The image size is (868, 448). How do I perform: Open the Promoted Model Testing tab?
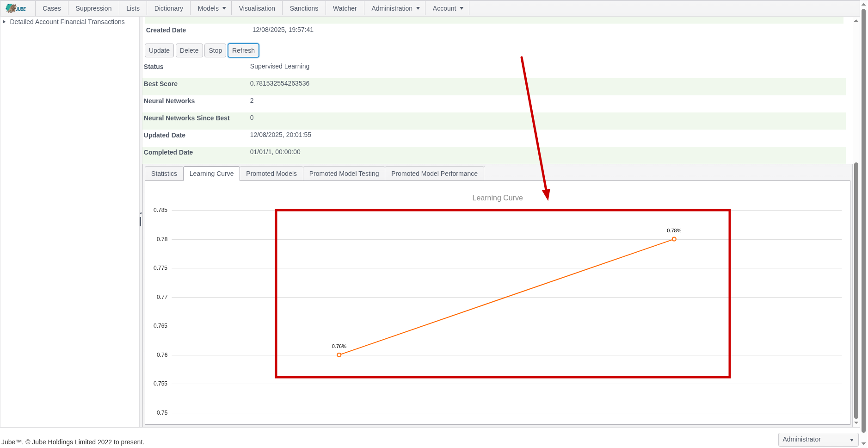tap(344, 174)
